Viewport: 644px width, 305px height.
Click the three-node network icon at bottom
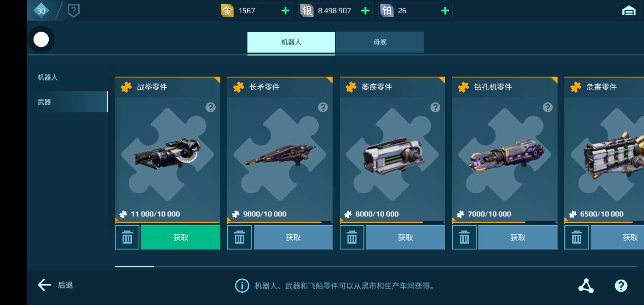coord(586,286)
